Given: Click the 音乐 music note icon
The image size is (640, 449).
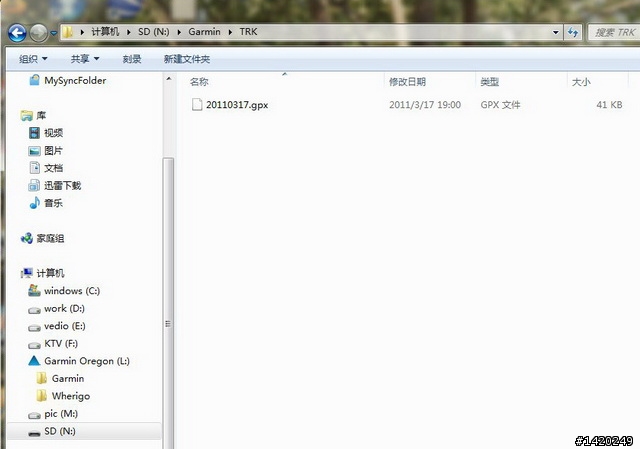Looking at the screenshot, I should 35,203.
